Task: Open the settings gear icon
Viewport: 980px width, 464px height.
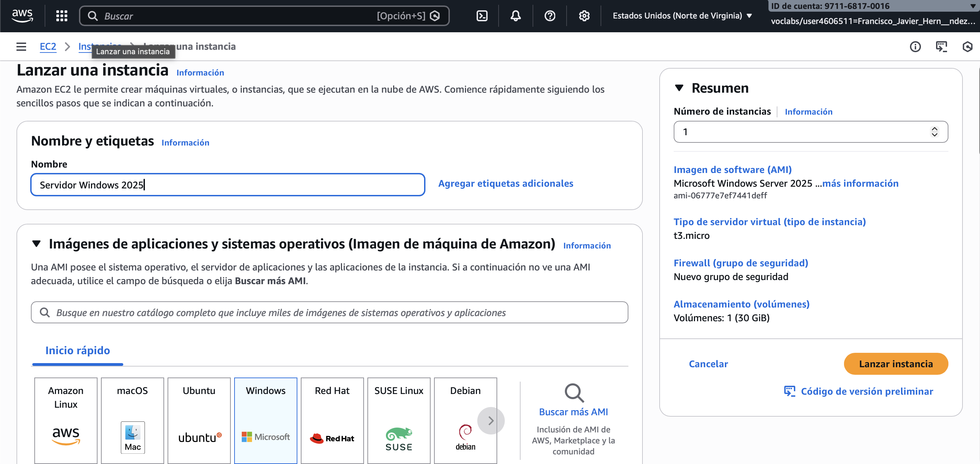Action: coord(584,15)
